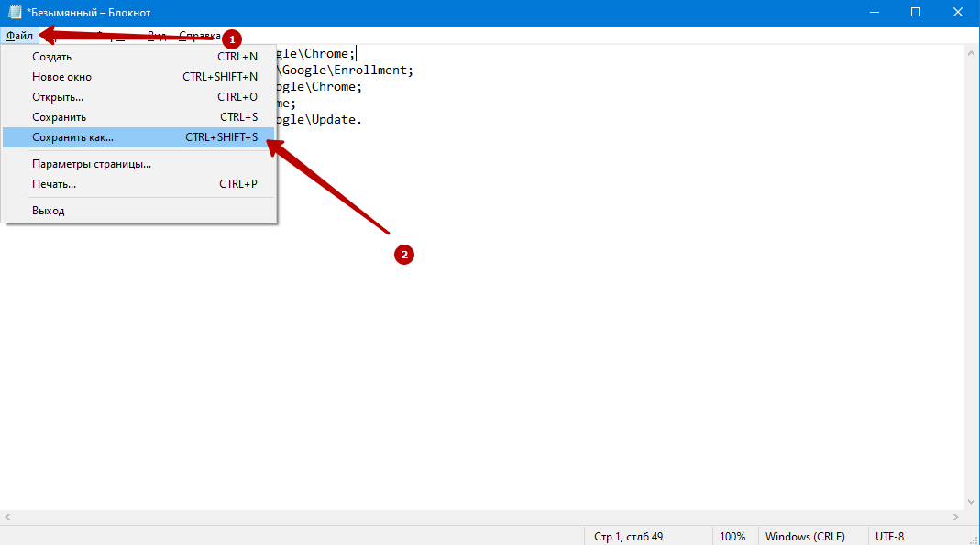Click Открыть... in the dropdown menu

pos(58,97)
